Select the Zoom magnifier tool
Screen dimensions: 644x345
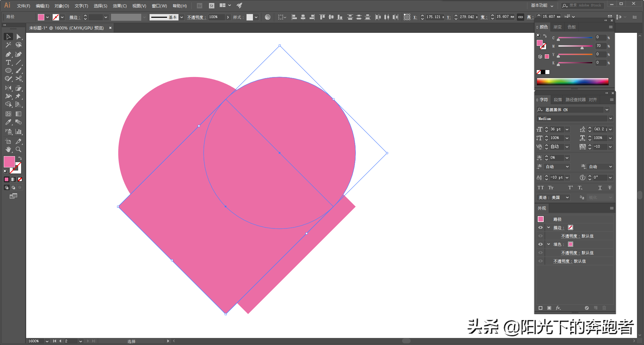coord(19,149)
